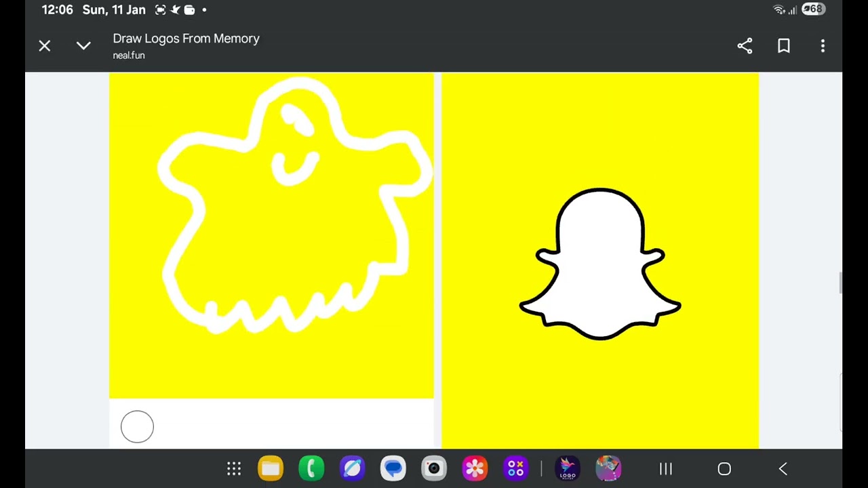Open the colorful recent app next to Logo Maker
This screenshot has width=868, height=488.
[608, 468]
